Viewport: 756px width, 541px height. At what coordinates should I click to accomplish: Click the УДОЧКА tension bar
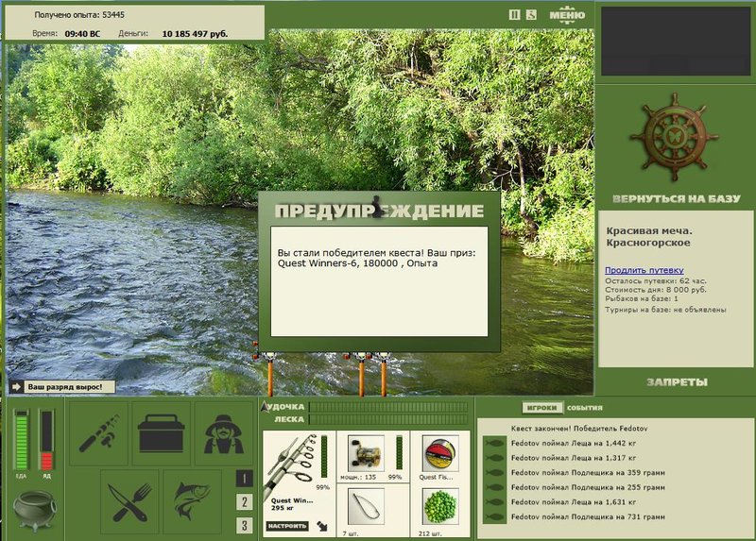(388, 407)
